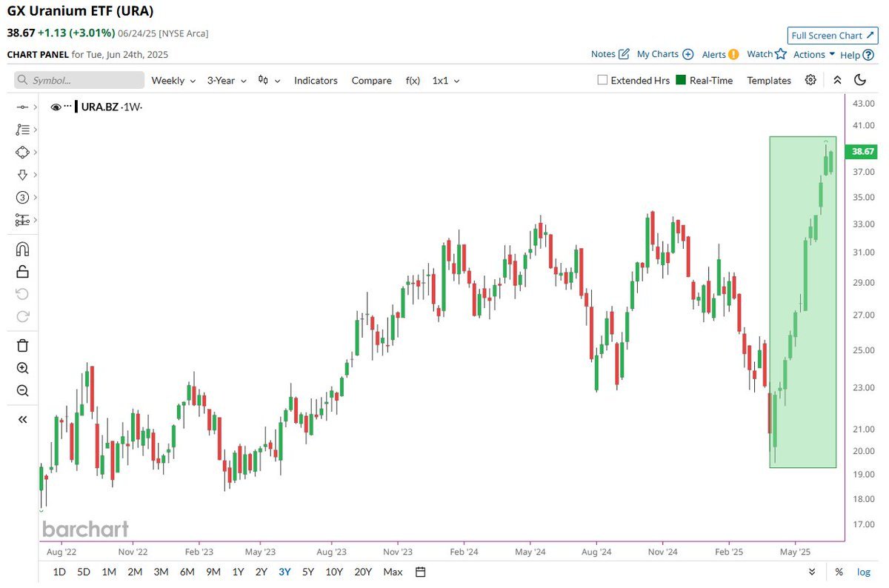Select the 1D time range

click(59, 572)
